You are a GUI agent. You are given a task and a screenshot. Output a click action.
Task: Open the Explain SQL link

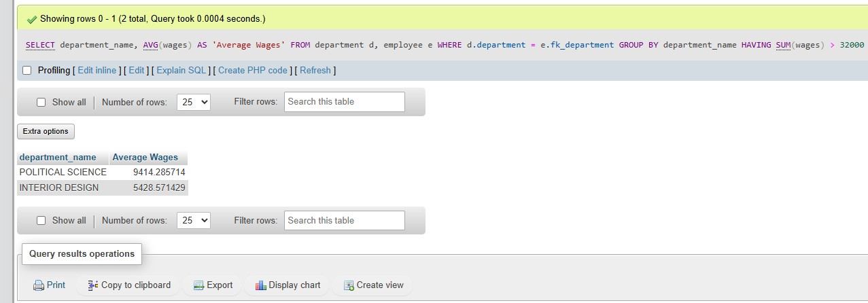[181, 70]
